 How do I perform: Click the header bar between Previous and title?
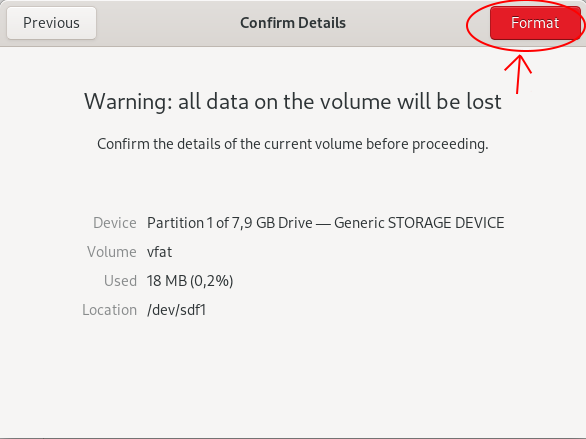(x=168, y=23)
